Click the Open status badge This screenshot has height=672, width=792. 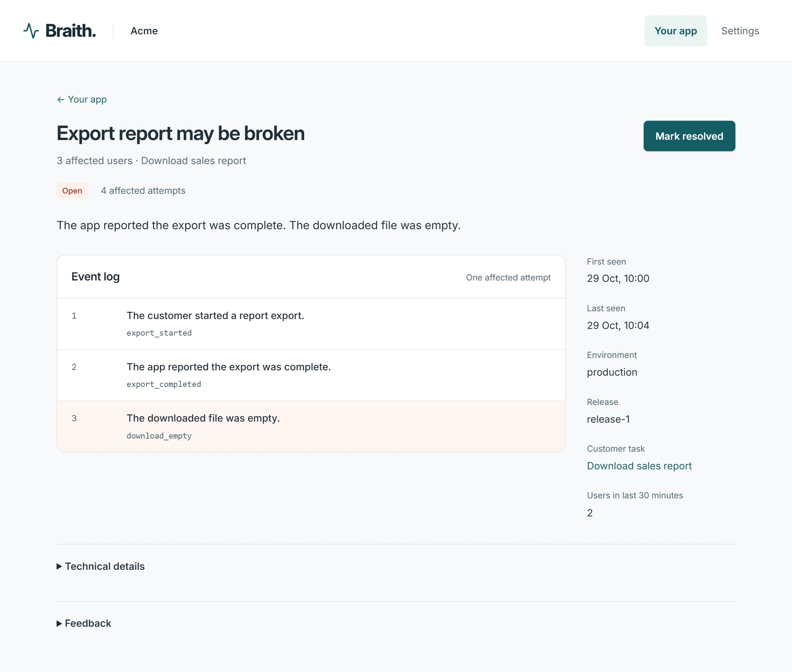pyautogui.click(x=72, y=191)
